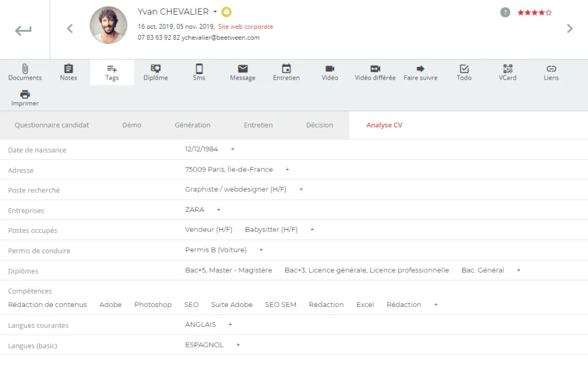Click the Bac+5, Master - Magistère tag
Screen dimensions: 588x367
coord(228,270)
